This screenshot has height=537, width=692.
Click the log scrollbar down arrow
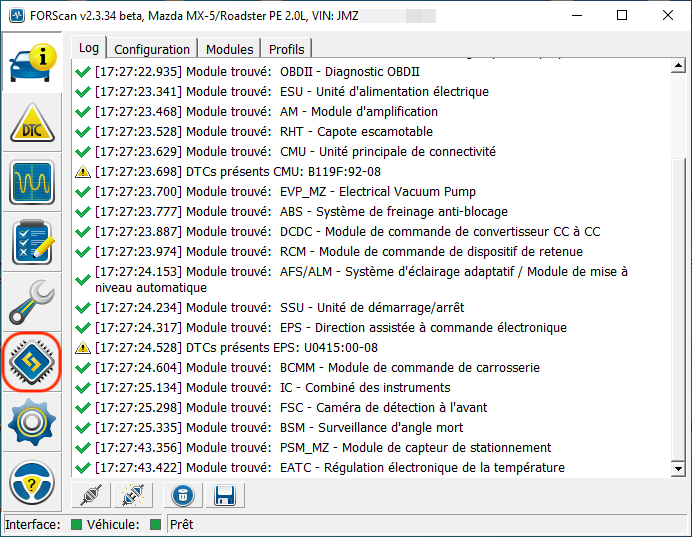pyautogui.click(x=678, y=468)
